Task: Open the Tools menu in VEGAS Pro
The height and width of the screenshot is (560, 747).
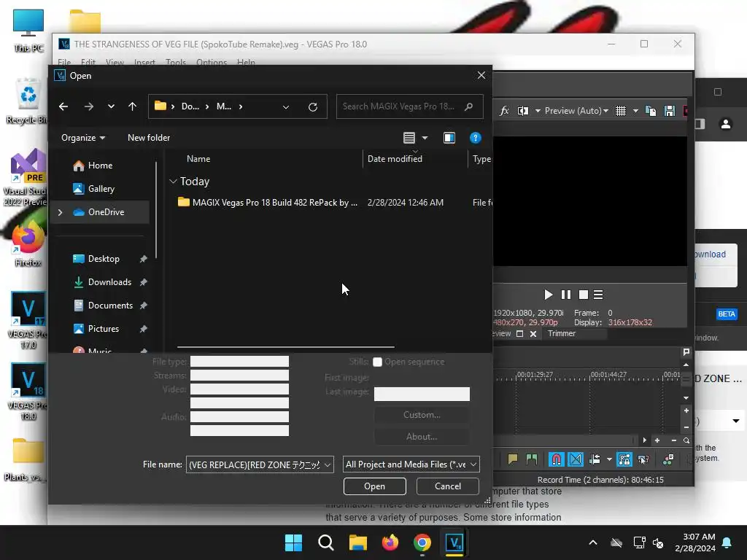Action: (x=176, y=63)
